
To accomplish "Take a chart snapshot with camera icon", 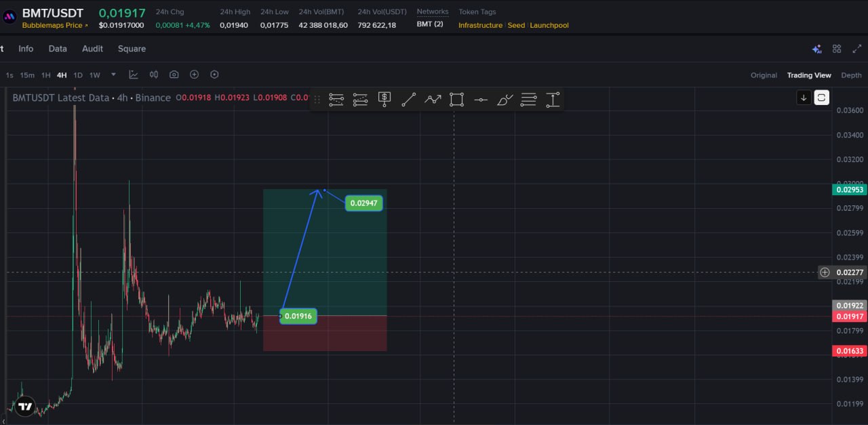I will [174, 75].
